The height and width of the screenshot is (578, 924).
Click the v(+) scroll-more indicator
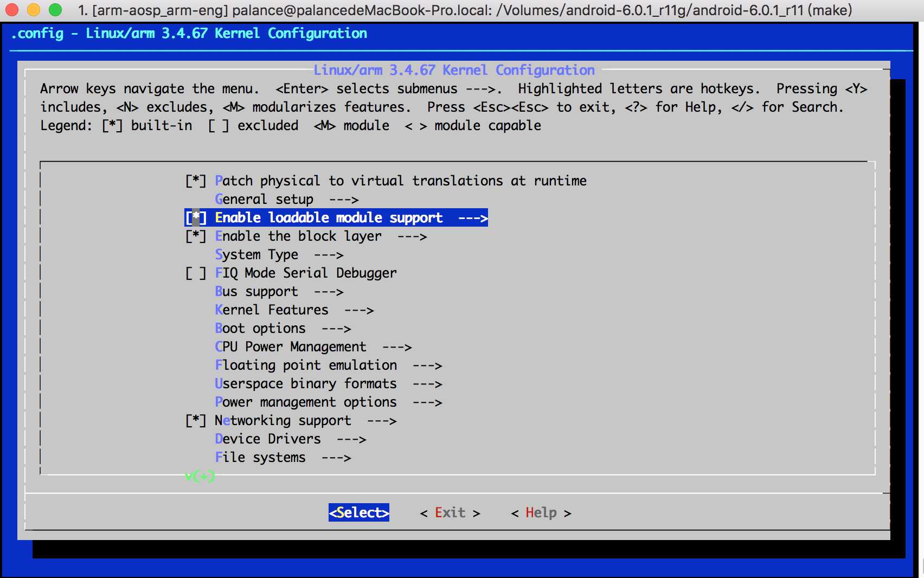(x=200, y=476)
